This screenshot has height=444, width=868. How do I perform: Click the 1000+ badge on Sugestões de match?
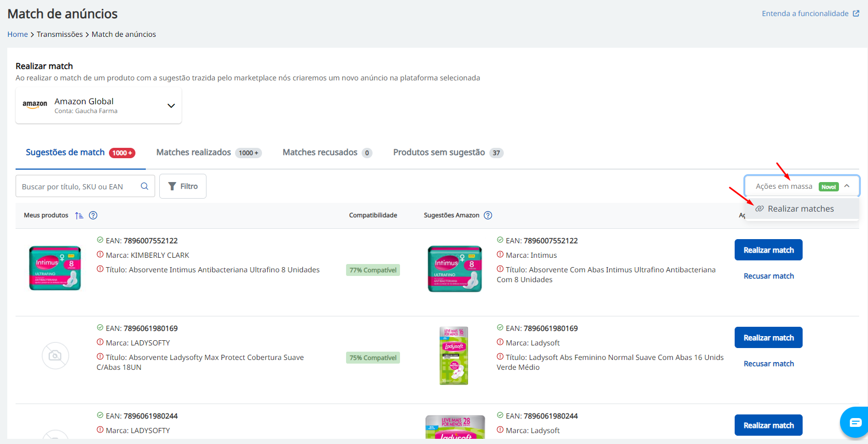[122, 153]
